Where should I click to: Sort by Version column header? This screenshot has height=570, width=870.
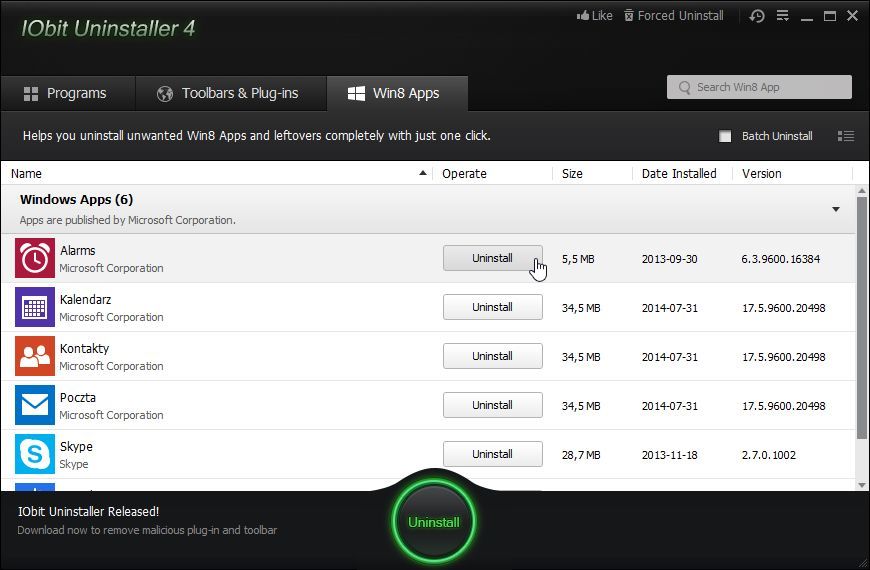792,174
